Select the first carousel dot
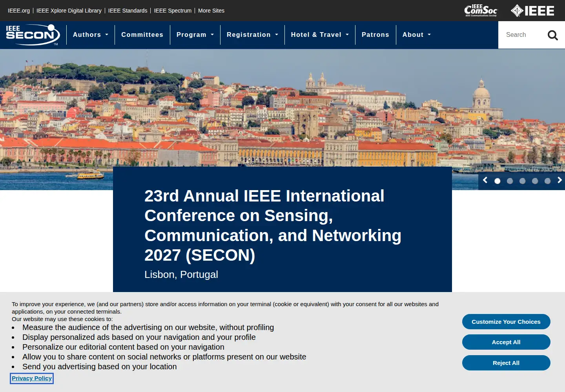Screen dimensions: 565x392 click(498, 181)
